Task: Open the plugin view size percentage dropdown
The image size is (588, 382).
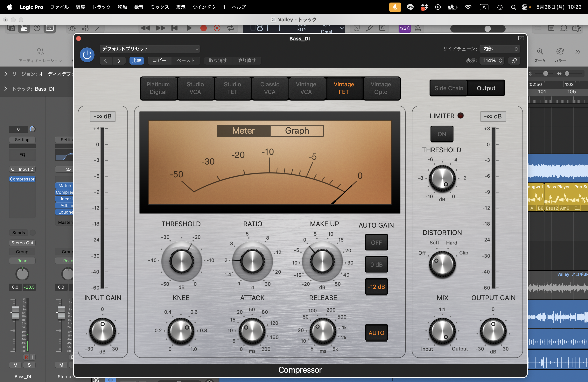Action: pyautogui.click(x=492, y=60)
